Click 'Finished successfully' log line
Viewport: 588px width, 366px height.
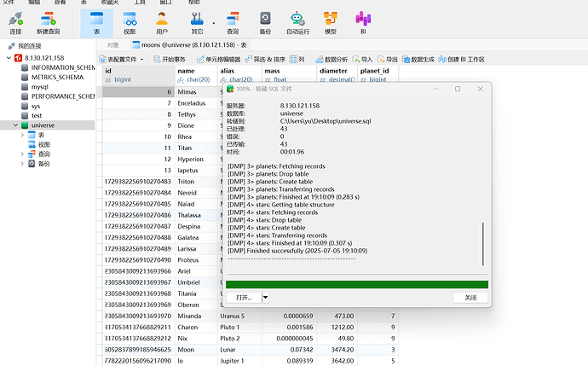click(297, 251)
